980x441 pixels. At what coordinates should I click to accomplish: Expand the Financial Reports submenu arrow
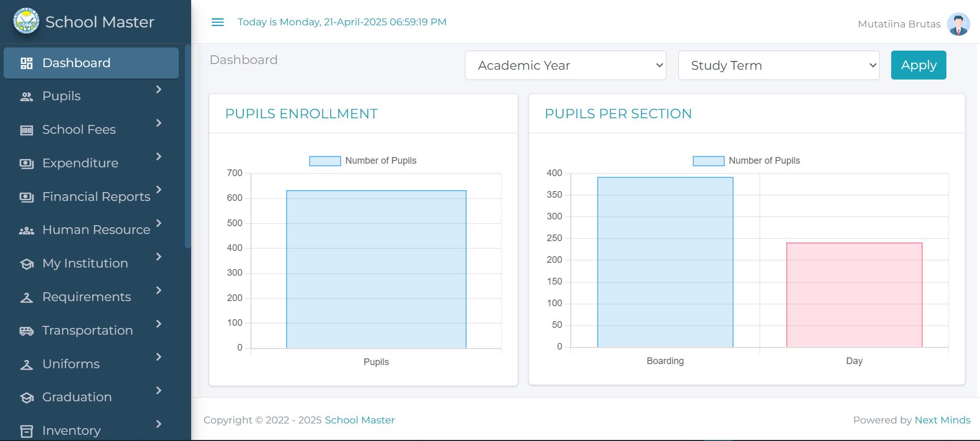coord(159,190)
